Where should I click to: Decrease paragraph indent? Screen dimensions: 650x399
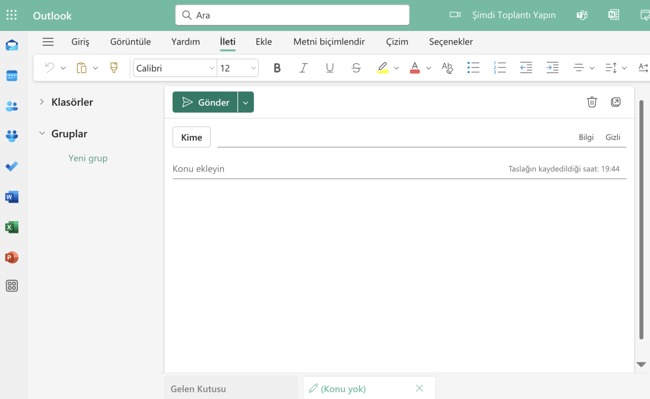coord(526,68)
